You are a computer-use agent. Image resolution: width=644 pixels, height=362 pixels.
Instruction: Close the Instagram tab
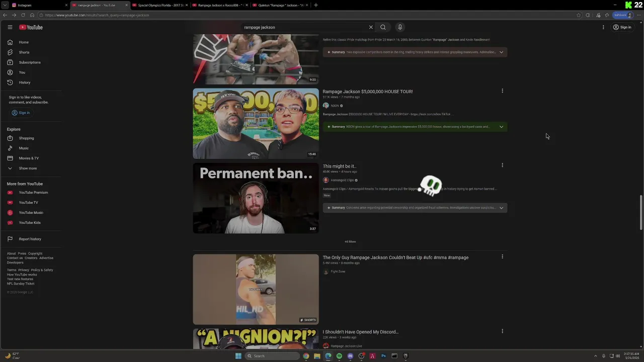click(66, 5)
